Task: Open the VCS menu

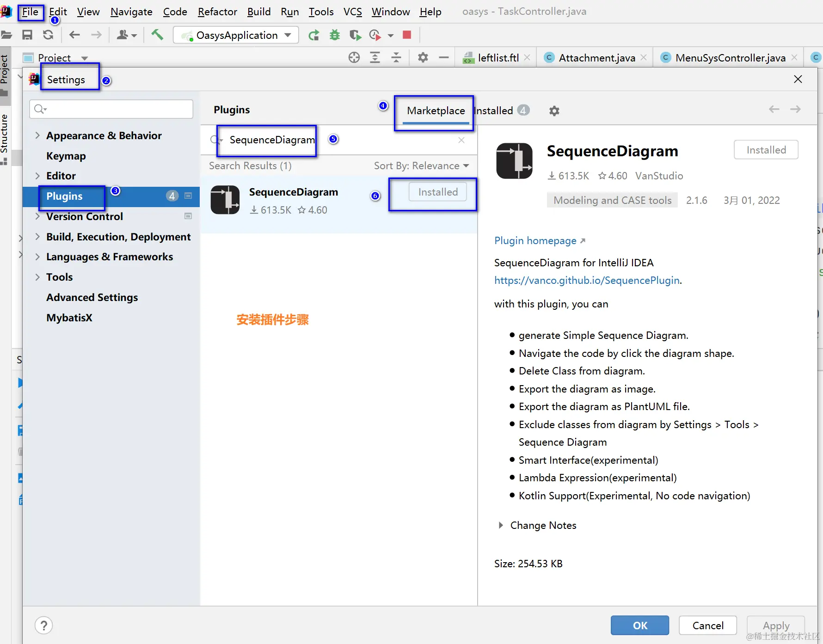Action: click(352, 12)
